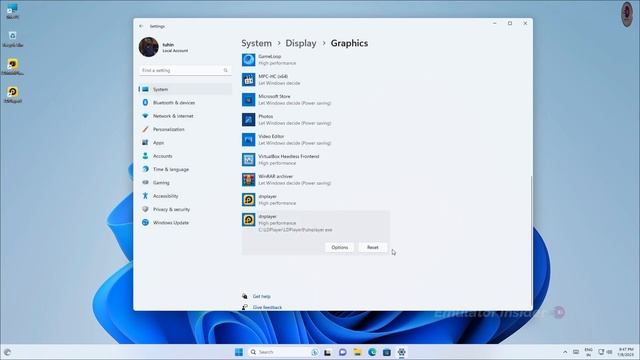Select the Video Editor app icon
The width and height of the screenshot is (640, 360).
[249, 140]
